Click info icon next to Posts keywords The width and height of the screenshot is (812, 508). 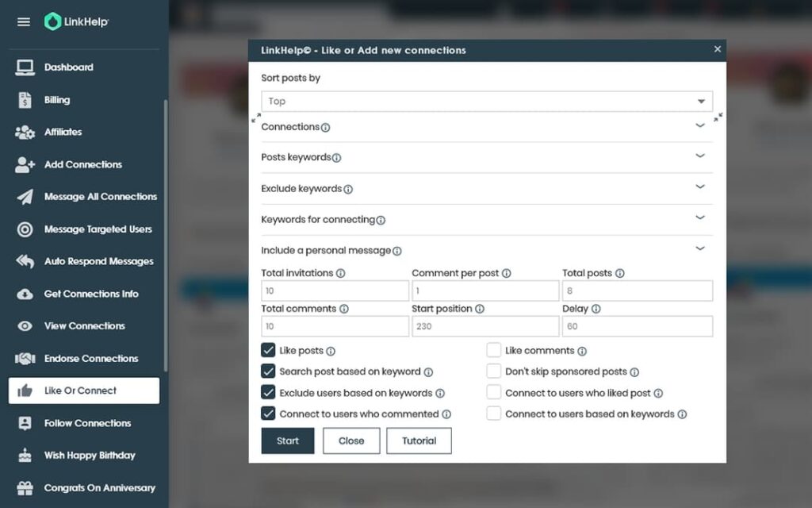[x=336, y=158]
